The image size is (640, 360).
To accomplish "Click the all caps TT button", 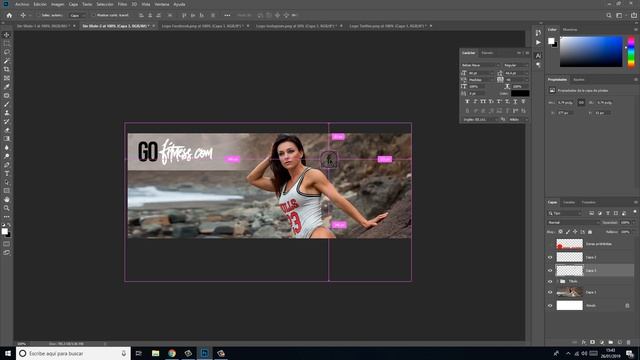I will pyautogui.click(x=483, y=101).
